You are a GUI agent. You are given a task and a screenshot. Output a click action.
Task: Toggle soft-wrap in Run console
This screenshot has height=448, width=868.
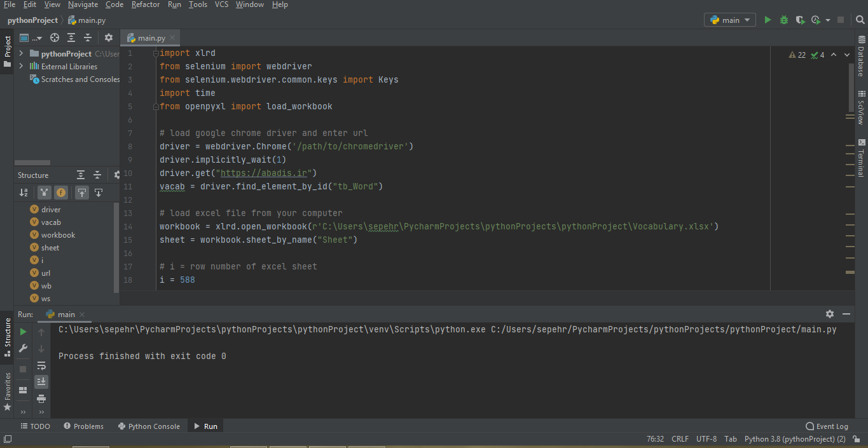41,365
